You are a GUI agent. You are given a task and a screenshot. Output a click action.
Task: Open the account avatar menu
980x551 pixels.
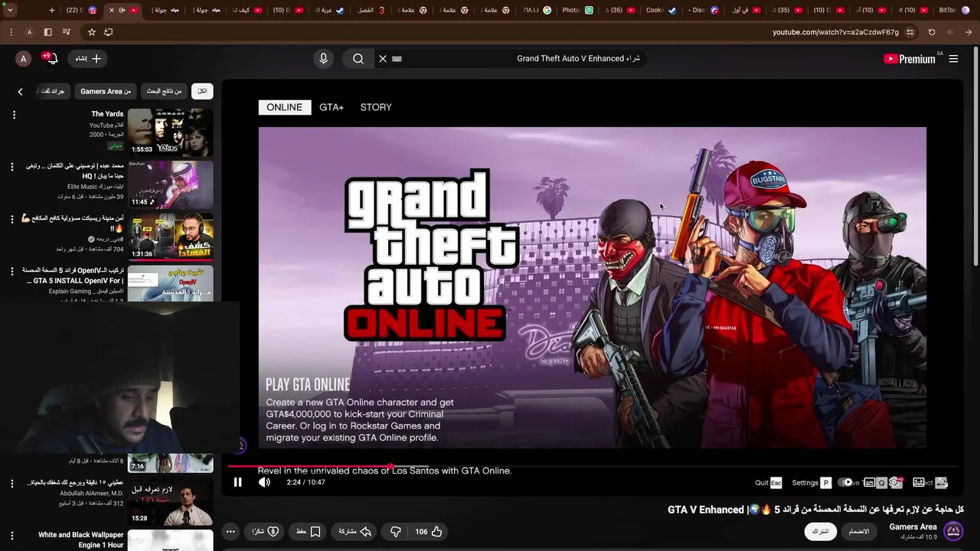point(24,59)
